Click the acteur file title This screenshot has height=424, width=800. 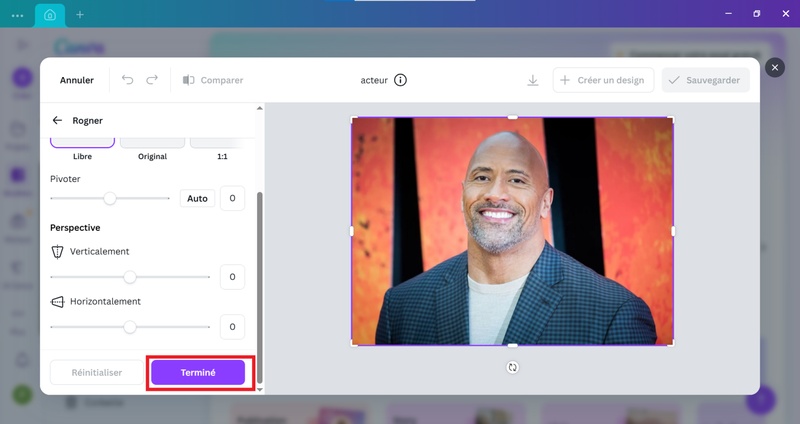pos(374,80)
